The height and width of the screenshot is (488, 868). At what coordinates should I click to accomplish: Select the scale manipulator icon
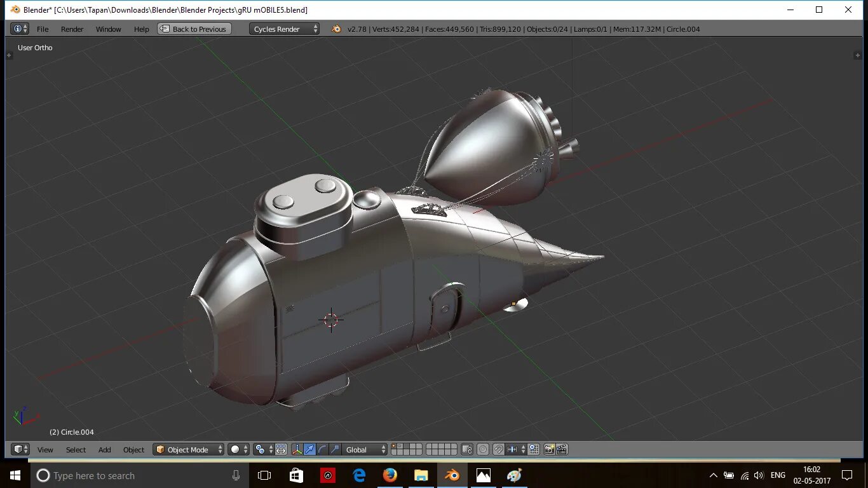click(x=335, y=449)
